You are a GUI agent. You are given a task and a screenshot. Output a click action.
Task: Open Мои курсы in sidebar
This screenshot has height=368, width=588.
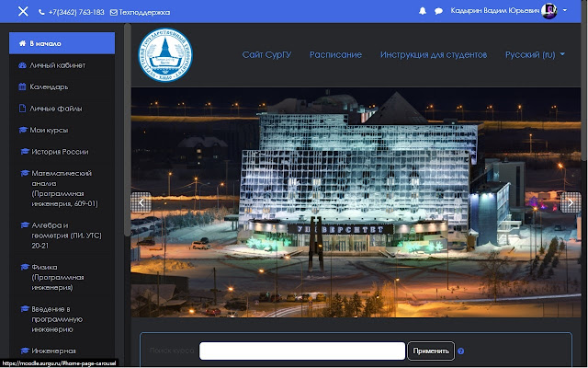click(62, 130)
